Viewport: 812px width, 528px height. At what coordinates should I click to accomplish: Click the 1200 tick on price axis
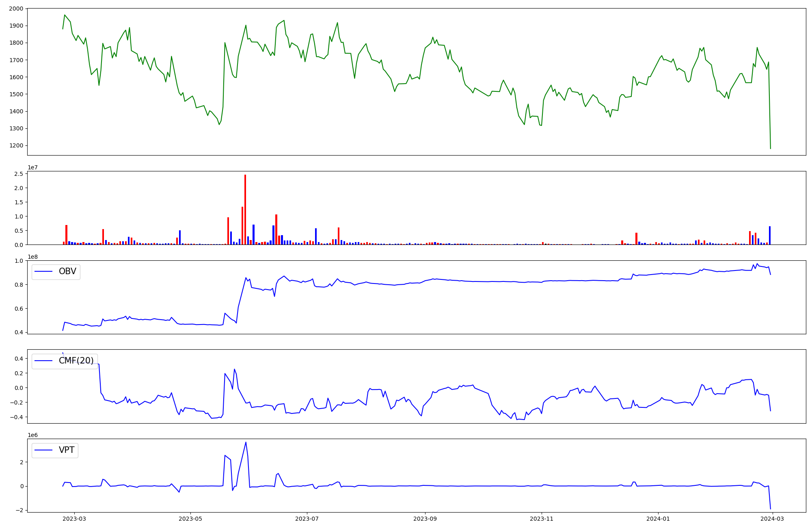16,145
